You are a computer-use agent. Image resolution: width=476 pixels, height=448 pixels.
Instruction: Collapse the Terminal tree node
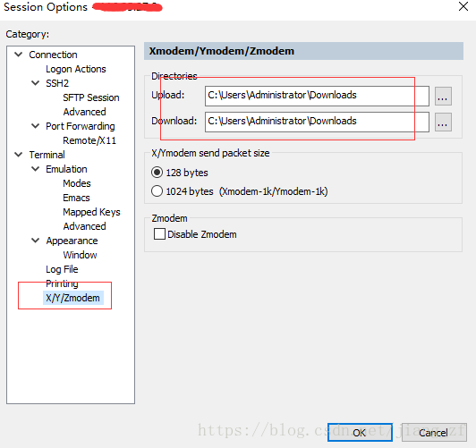[x=19, y=155]
